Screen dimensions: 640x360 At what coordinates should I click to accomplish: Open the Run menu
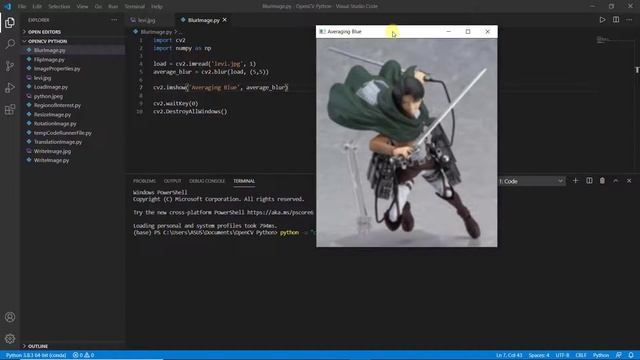click(113, 7)
